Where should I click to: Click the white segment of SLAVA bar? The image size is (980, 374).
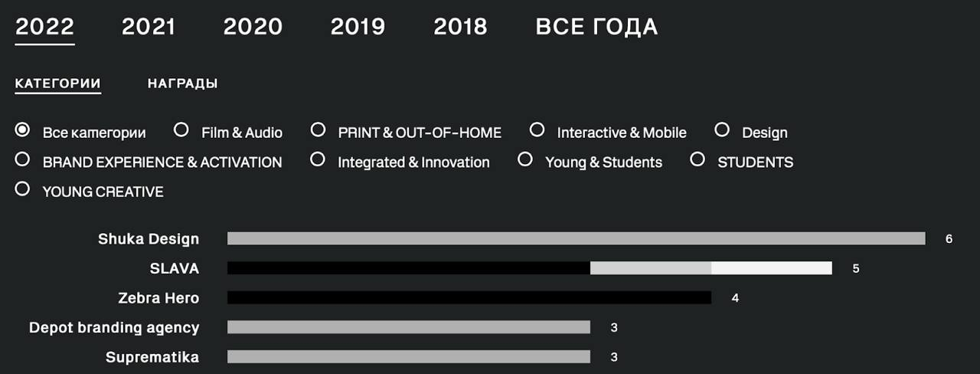click(x=771, y=268)
